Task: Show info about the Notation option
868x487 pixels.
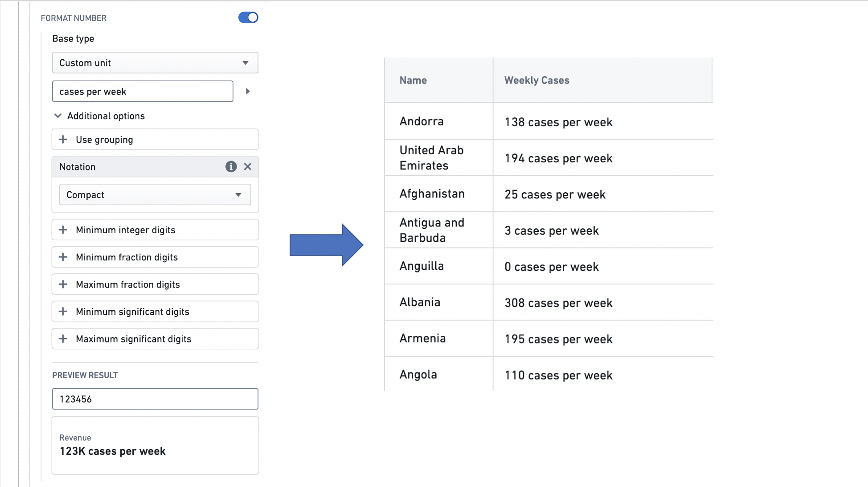Action: coord(231,167)
